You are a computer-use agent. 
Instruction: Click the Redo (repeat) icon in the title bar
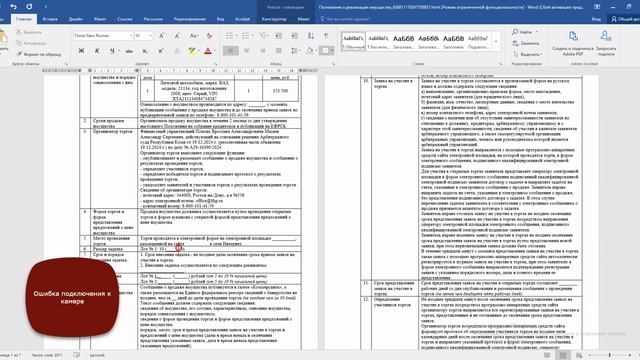pyautogui.click(x=29, y=7)
